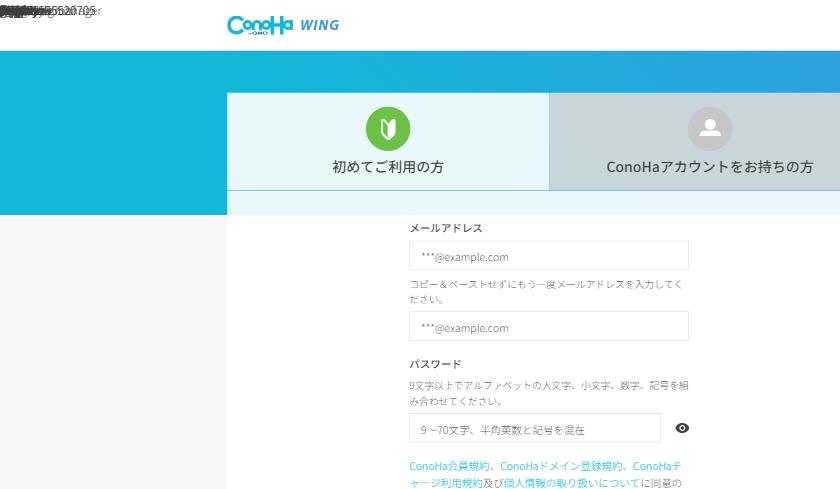This screenshot has width=840, height=489.
Task: Open the ConoHa会員規約 link
Action: coord(449,467)
